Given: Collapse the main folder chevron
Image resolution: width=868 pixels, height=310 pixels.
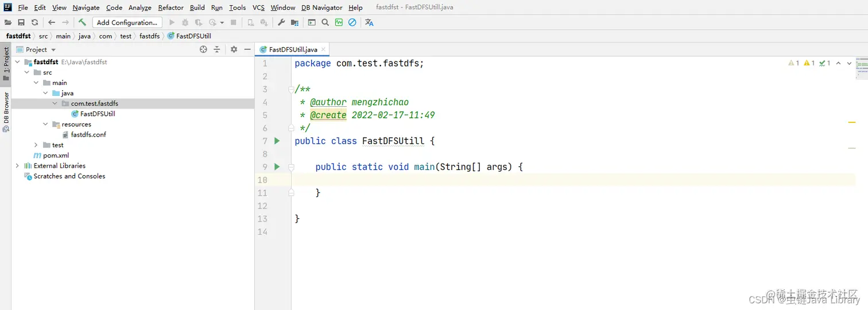Looking at the screenshot, I should (x=36, y=83).
